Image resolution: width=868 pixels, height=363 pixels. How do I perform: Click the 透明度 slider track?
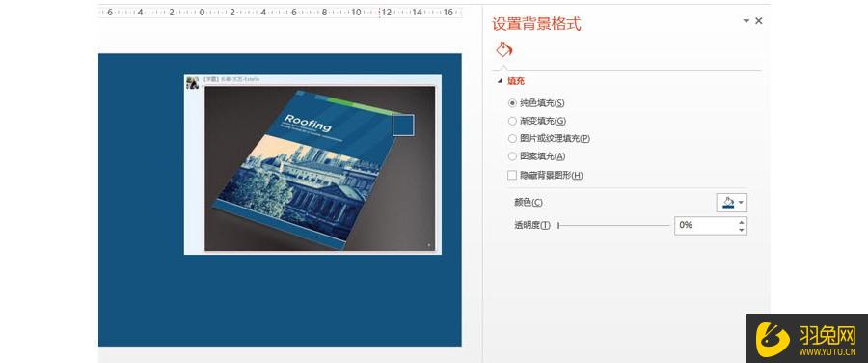point(614,226)
